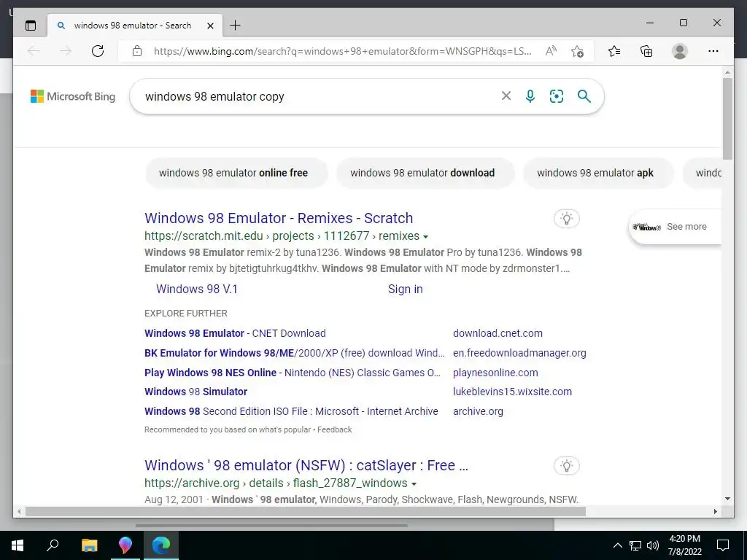
Task: Close the windows 98 emulator search tab
Action: [x=210, y=26]
